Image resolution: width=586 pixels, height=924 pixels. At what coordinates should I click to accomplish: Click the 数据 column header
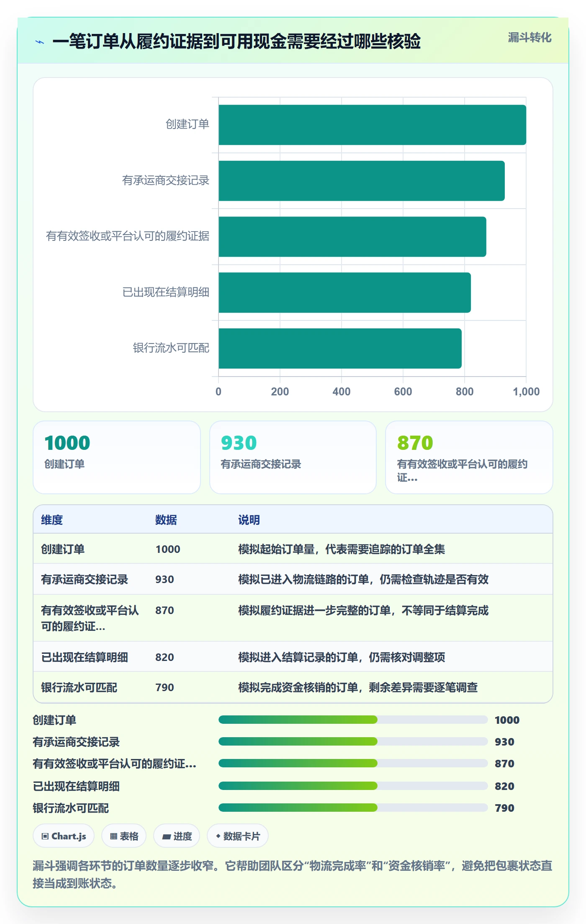[166, 520]
